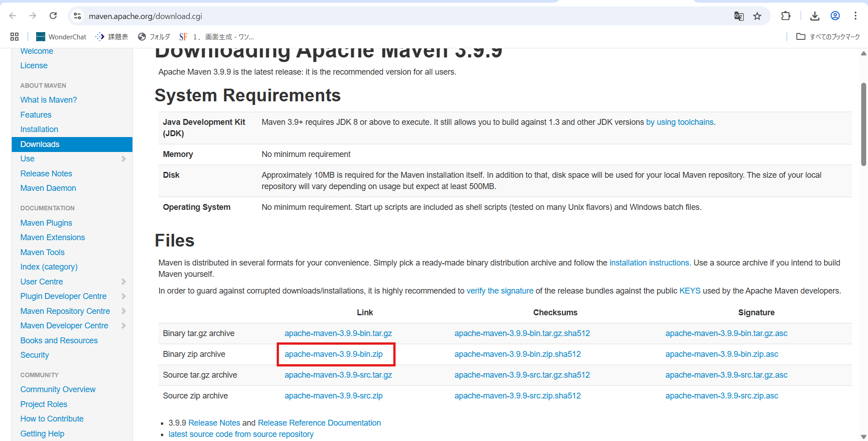Open apache-maven-3.9.9-src.tar.gz.asc signature

click(726, 375)
